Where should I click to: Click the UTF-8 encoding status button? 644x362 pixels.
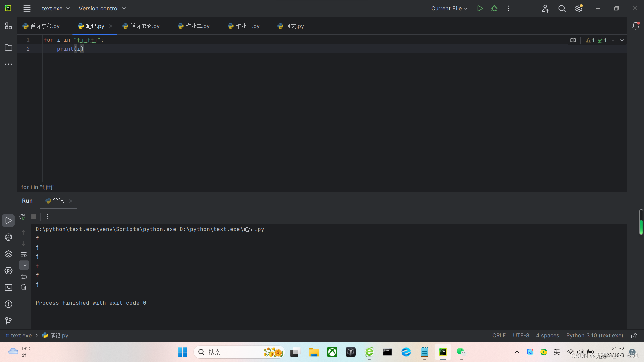click(x=521, y=336)
